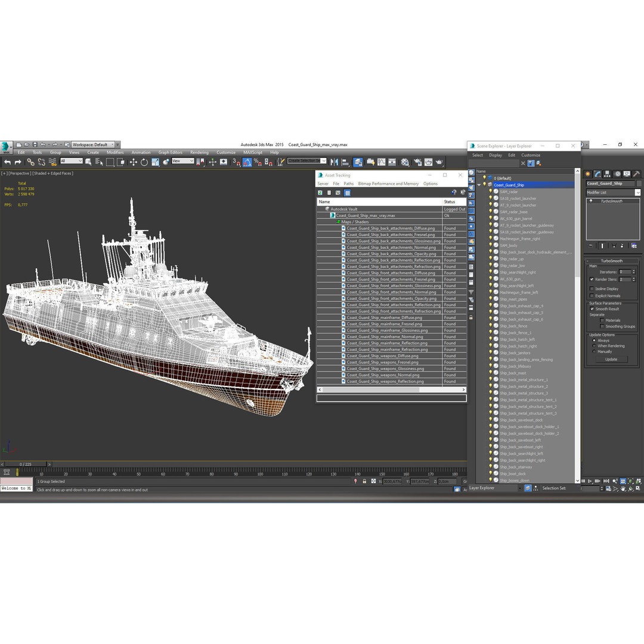This screenshot has height=644, width=644.
Task: Click the Name column header in Asset Tracking
Action: pos(379,202)
